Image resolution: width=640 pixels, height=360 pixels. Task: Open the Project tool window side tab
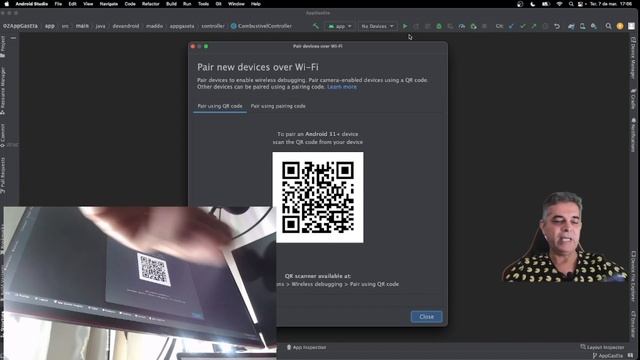coord(3,47)
